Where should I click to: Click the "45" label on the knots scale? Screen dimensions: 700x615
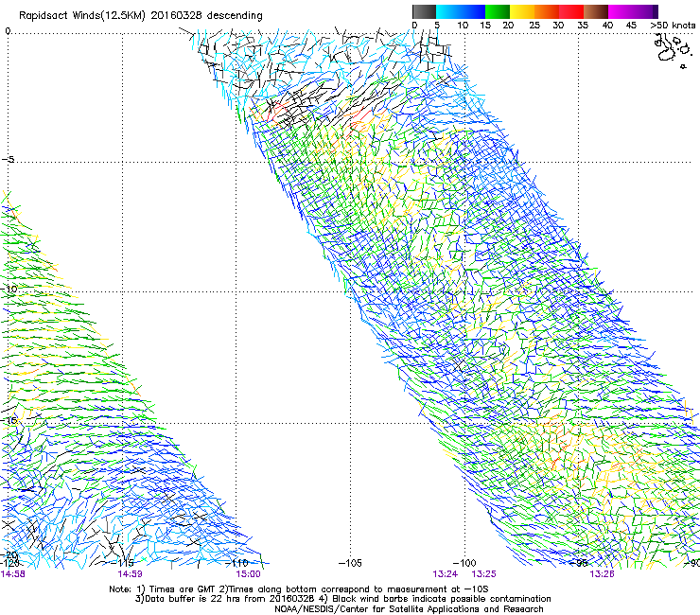pos(631,26)
